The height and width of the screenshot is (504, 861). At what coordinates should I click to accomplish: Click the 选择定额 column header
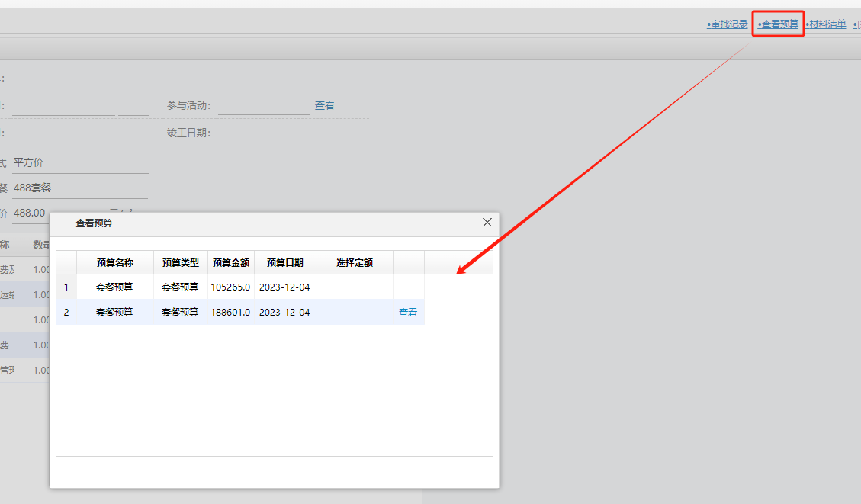pyautogui.click(x=355, y=262)
